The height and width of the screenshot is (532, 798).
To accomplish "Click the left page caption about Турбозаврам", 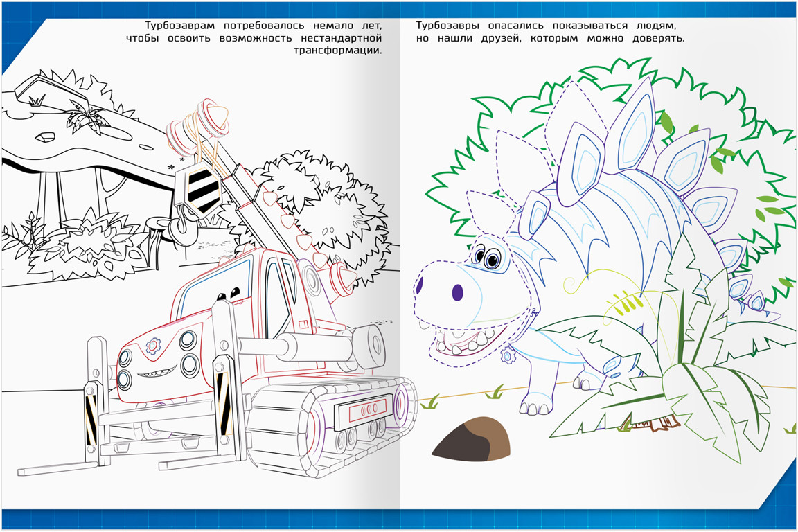I will [x=254, y=38].
